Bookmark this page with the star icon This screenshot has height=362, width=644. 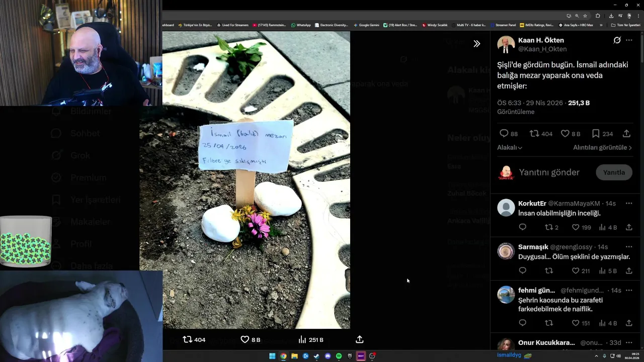tap(585, 16)
